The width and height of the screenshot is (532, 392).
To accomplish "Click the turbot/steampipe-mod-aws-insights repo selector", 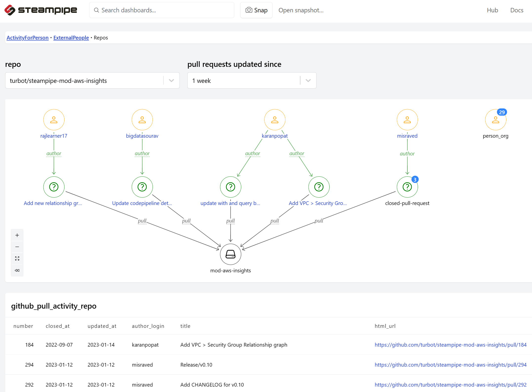I will [84, 81].
